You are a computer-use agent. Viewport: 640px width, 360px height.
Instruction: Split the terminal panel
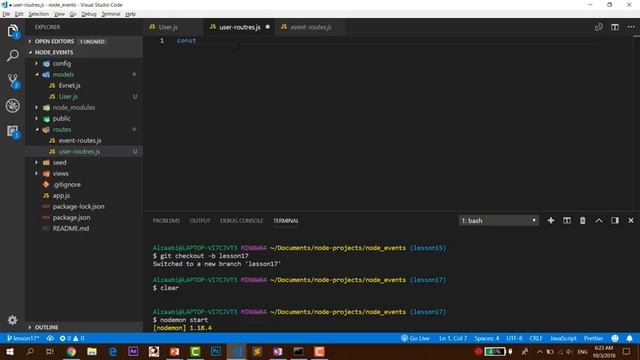[567, 220]
